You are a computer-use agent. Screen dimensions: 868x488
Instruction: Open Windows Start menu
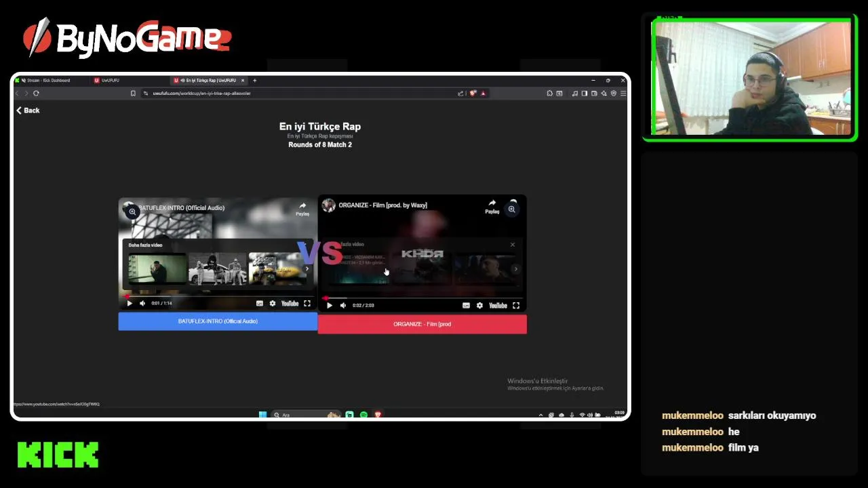262,415
